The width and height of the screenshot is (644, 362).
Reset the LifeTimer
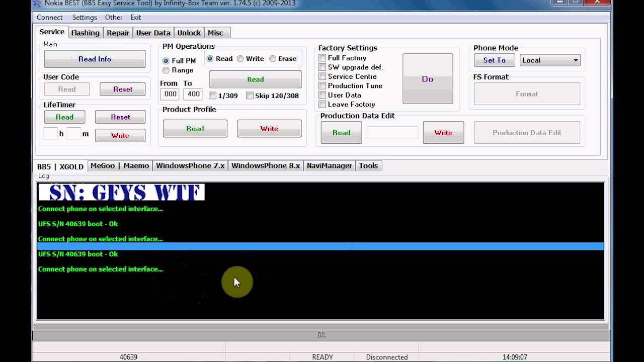120,117
